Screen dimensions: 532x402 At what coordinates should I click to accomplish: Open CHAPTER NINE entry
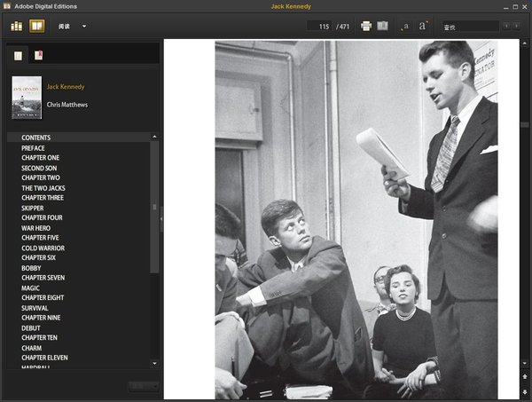pos(41,318)
